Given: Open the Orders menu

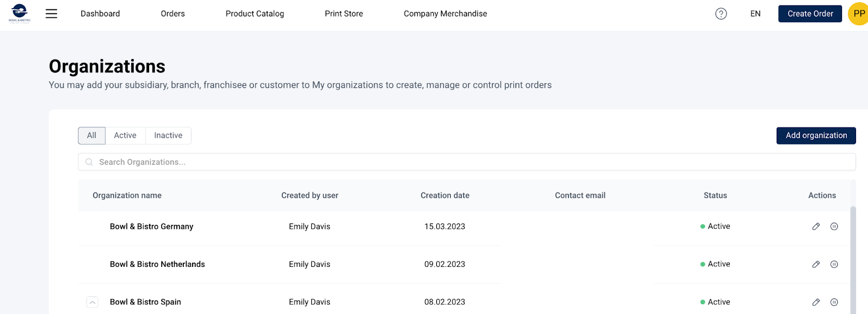Looking at the screenshot, I should [173, 14].
